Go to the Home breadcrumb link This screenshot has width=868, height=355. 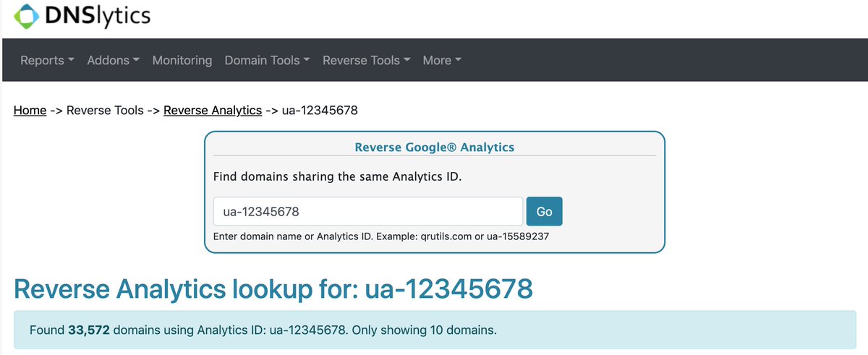pos(30,111)
